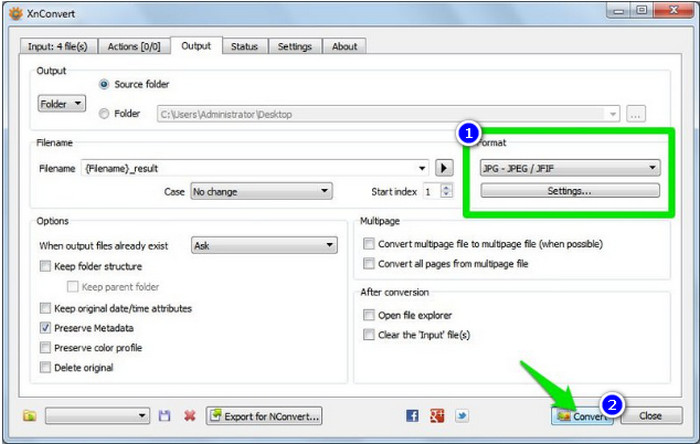
Task: Click the Start index value field
Action: pos(432,191)
